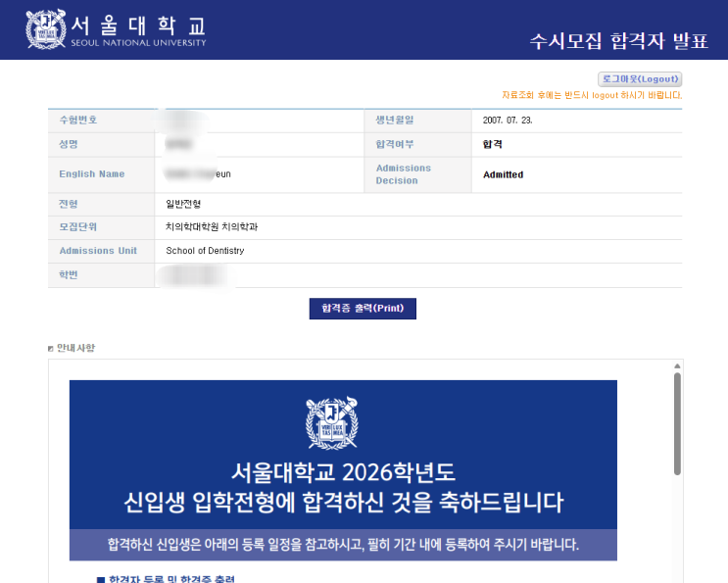Click the 치의학대학원 치의학과 value

(212, 226)
